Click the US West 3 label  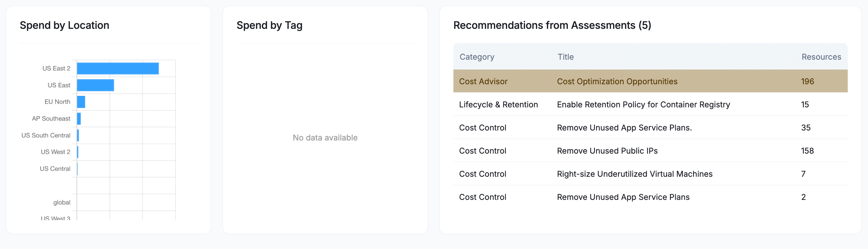click(56, 218)
